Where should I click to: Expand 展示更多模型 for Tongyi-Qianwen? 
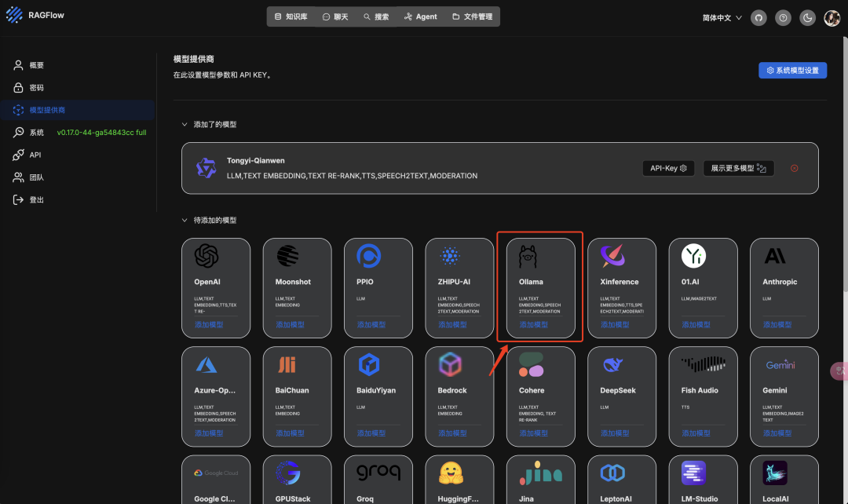tap(738, 168)
